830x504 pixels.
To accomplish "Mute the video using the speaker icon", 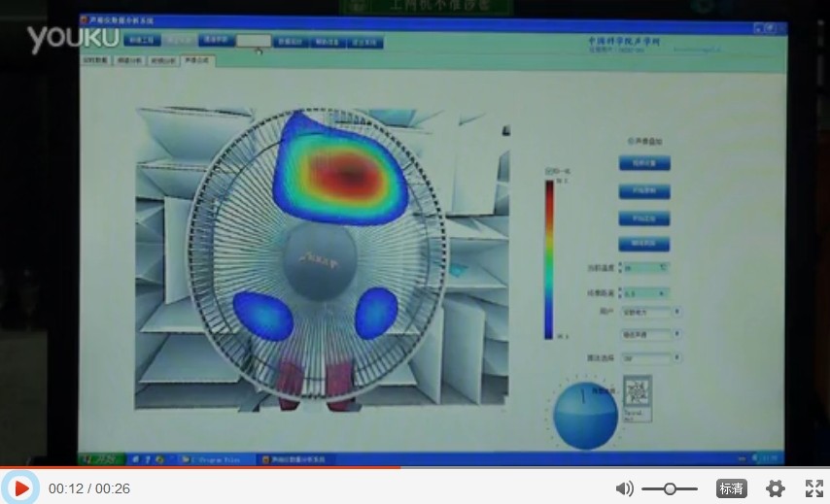I will 624,488.
